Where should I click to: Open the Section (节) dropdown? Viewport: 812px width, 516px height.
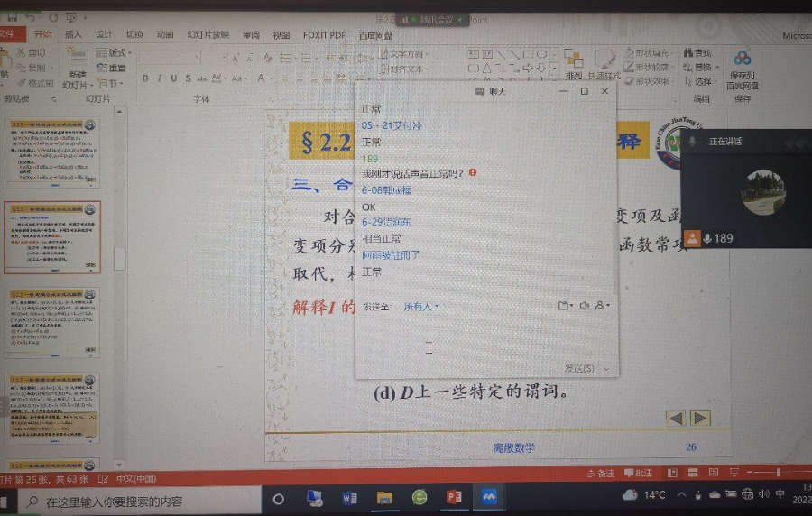[x=110, y=83]
